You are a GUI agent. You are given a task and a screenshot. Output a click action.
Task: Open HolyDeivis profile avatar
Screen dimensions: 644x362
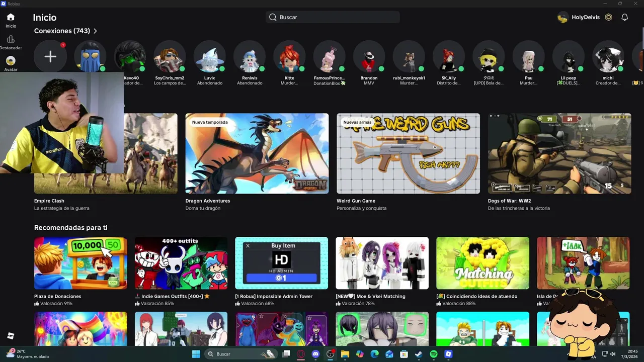pyautogui.click(x=563, y=17)
